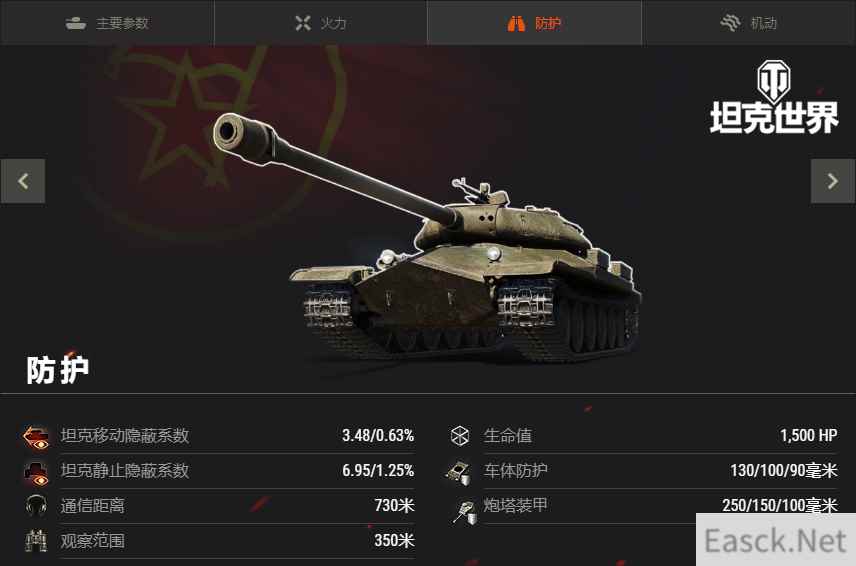
Task: Click the tank icon on 主要参数 tab
Action: point(76,23)
